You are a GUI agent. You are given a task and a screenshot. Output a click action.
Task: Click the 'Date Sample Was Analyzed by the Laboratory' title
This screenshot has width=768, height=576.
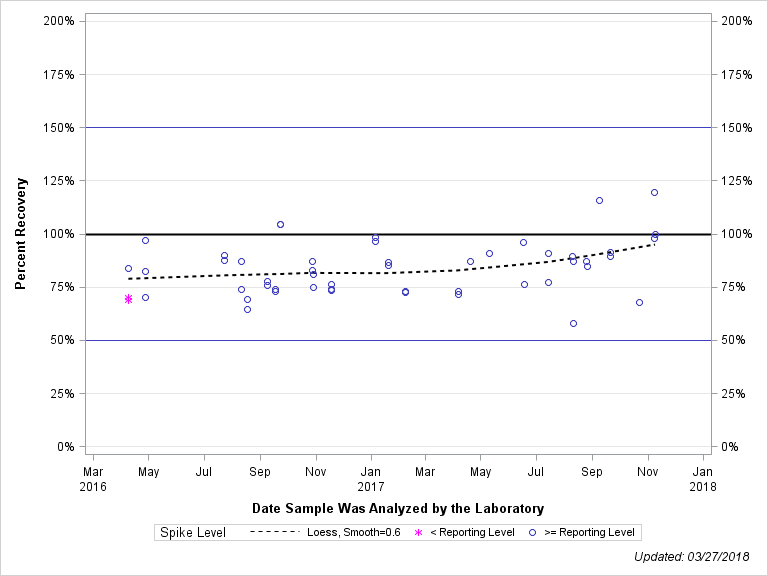(x=398, y=508)
